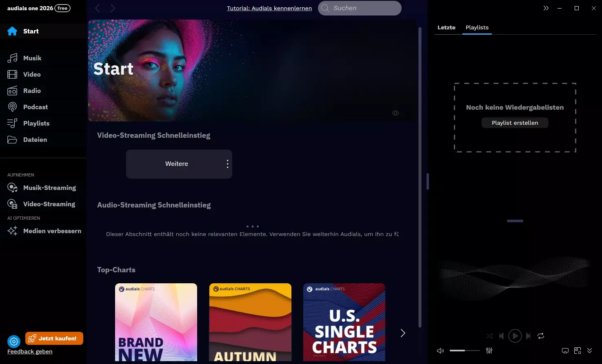Switch to the Letzte tab

447,27
